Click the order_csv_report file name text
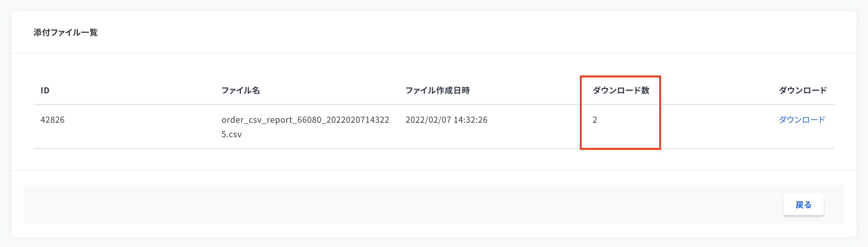Viewport: 868px width, 247px height. pos(305,120)
